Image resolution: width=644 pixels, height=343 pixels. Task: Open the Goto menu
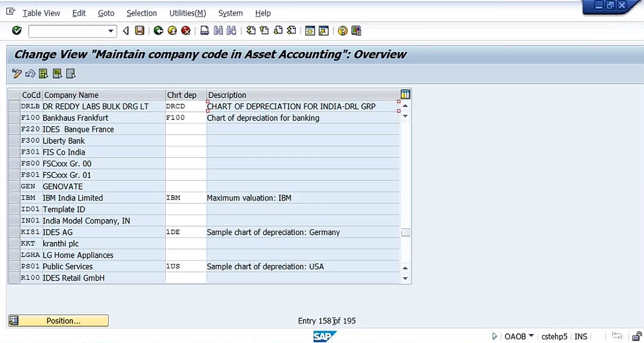(106, 13)
